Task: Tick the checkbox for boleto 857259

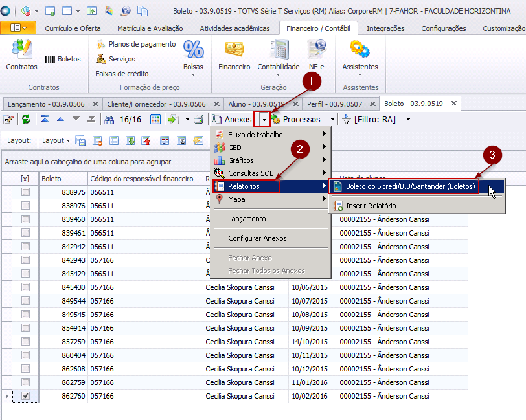Action: click(x=25, y=341)
